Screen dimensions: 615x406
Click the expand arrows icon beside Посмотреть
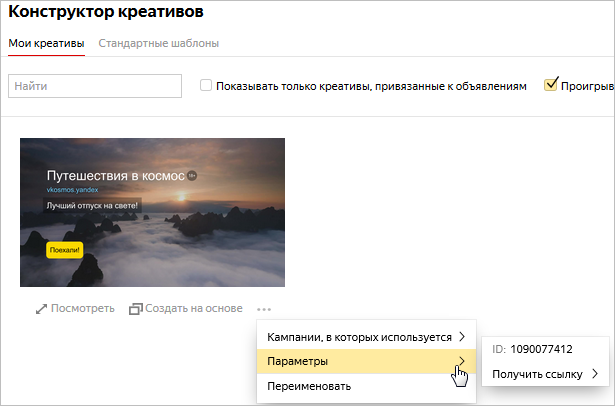(x=41, y=309)
